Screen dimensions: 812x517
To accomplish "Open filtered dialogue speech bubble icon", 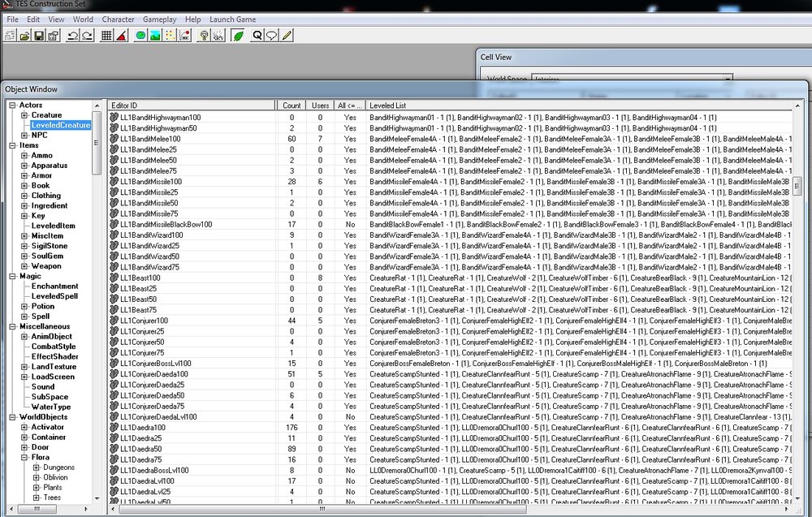I will coord(271,36).
